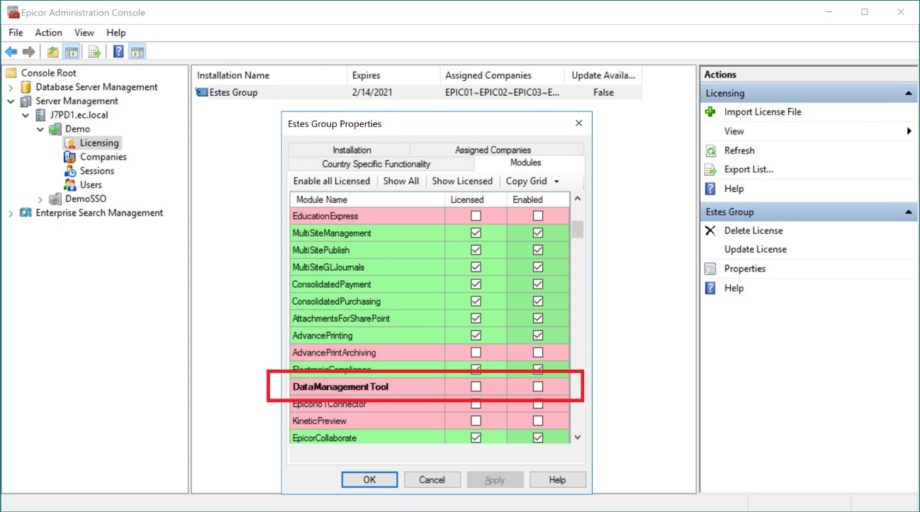
Task: Open the Action menu
Action: (x=48, y=33)
